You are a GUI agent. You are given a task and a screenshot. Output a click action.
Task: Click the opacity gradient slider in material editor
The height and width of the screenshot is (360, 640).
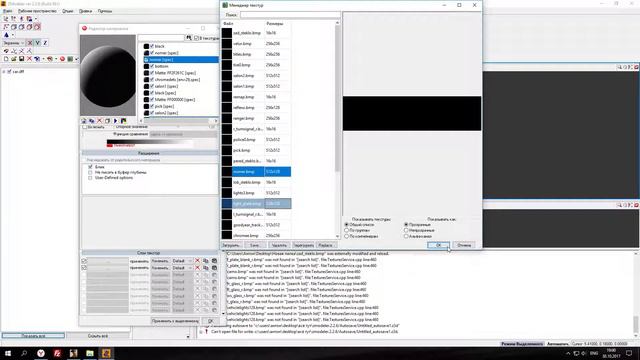click(x=150, y=142)
